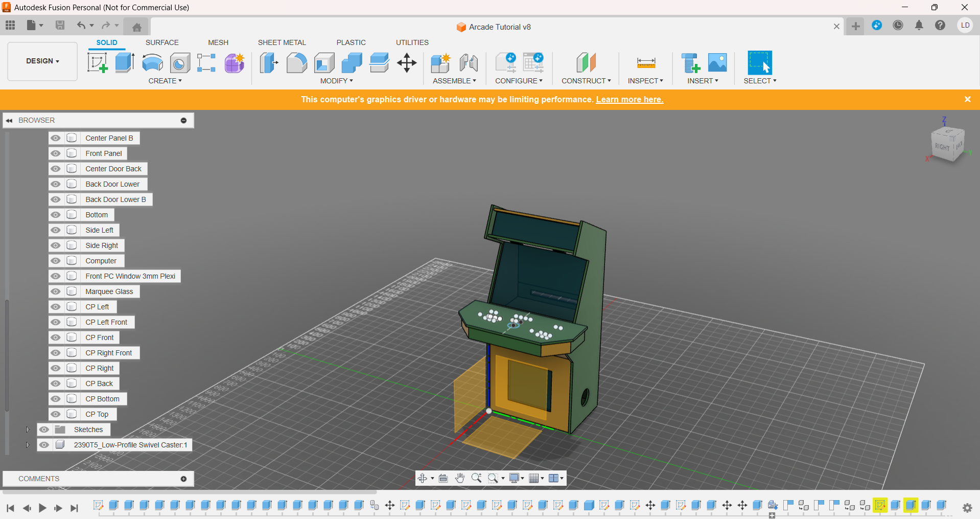Viewport: 980px width, 519px height.
Task: Add a new design tab
Action: (855, 26)
